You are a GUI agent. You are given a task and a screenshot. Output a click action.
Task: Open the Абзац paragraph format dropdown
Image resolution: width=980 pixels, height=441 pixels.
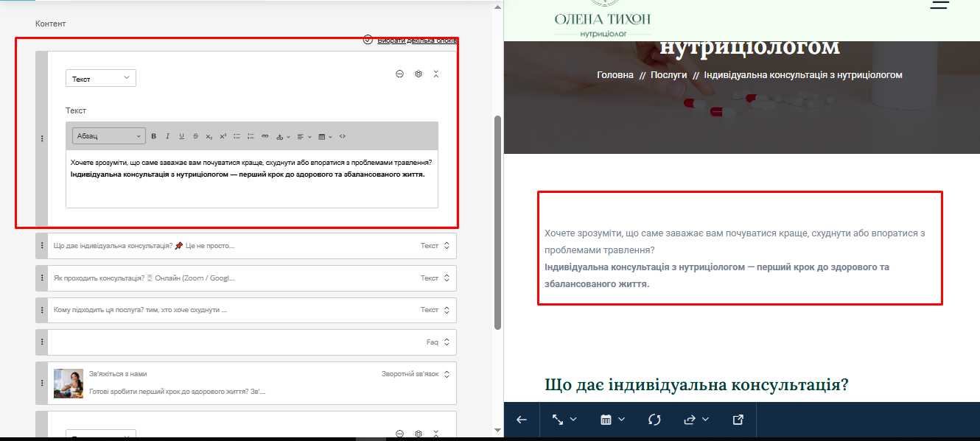[x=109, y=136]
